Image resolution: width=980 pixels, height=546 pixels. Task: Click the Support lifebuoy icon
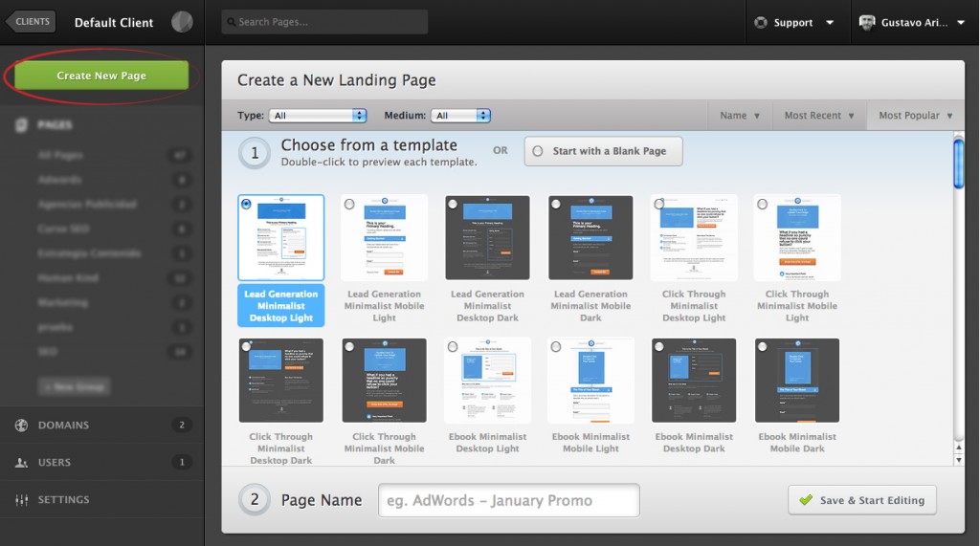click(x=761, y=23)
